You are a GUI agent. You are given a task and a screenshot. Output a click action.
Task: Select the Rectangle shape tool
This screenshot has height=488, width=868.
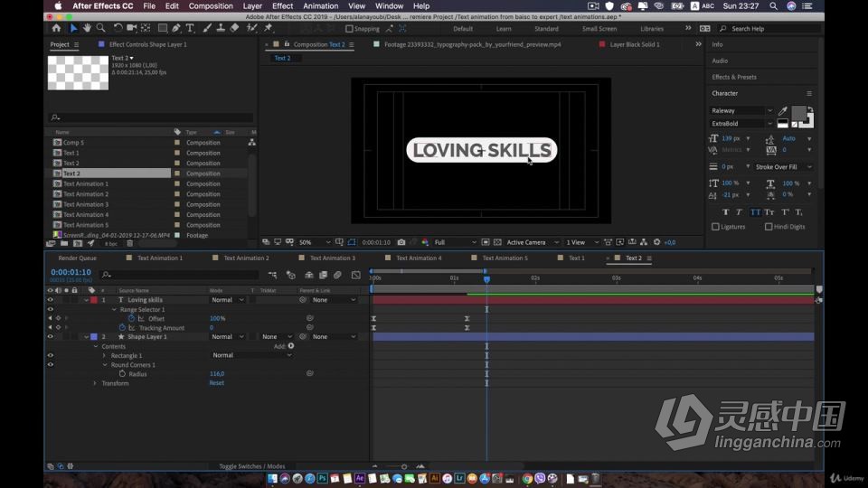163,28
